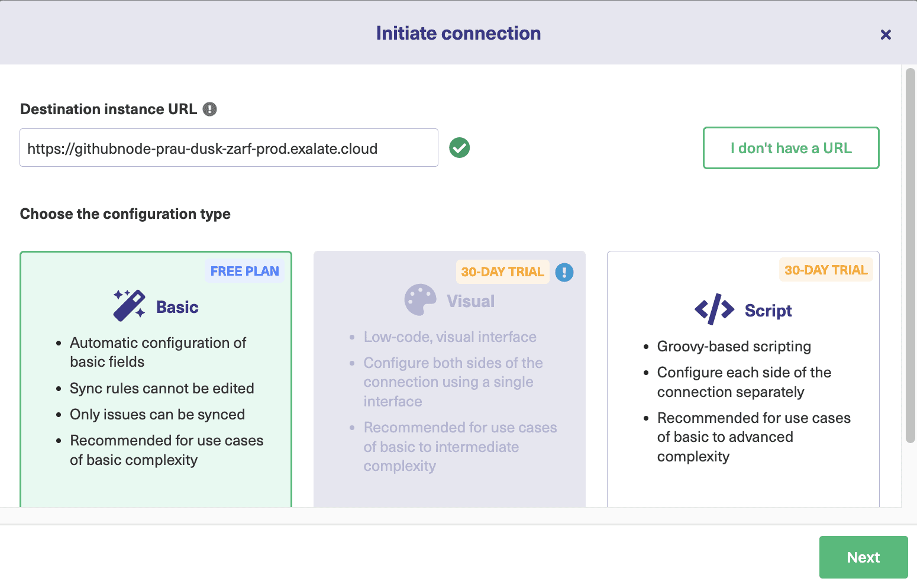The width and height of the screenshot is (917, 588).
Task: Focus the Destination instance URL field
Action: point(228,148)
